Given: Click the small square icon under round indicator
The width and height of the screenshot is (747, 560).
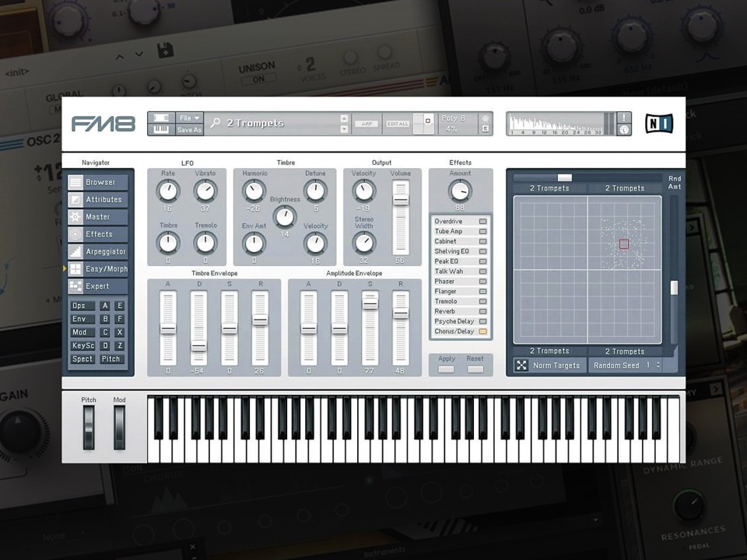Looking at the screenshot, I should pyautogui.click(x=486, y=128).
